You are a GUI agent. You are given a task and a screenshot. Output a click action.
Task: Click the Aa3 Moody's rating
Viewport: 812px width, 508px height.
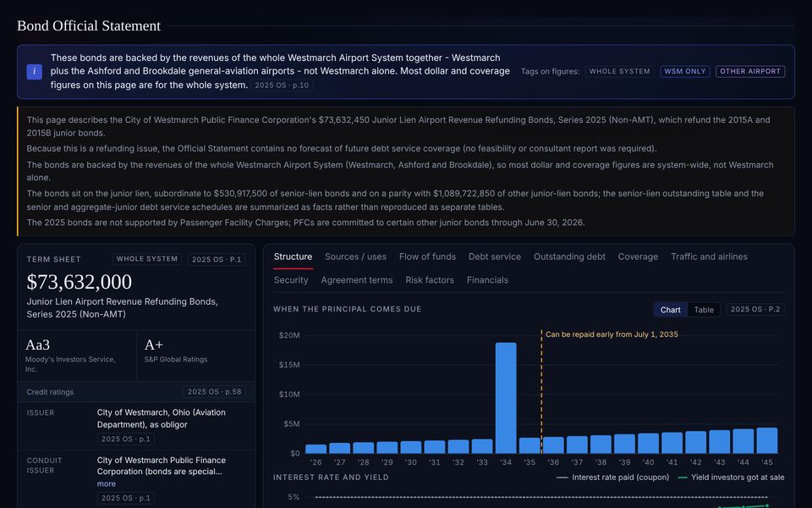37,345
